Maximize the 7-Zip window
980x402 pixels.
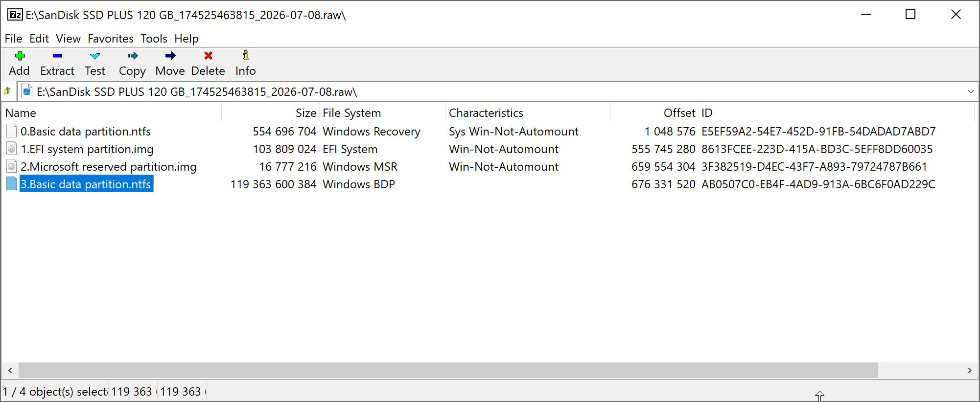910,15
